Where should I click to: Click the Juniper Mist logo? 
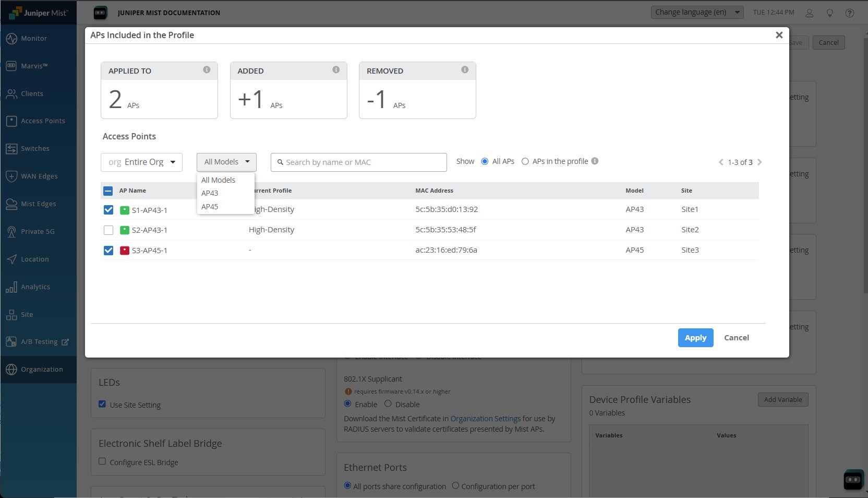click(x=39, y=13)
